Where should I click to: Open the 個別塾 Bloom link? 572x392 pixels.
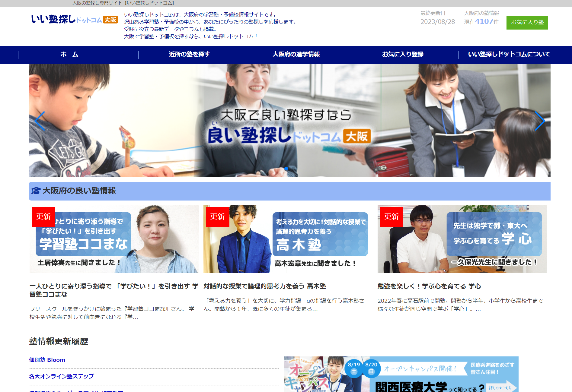[47, 360]
